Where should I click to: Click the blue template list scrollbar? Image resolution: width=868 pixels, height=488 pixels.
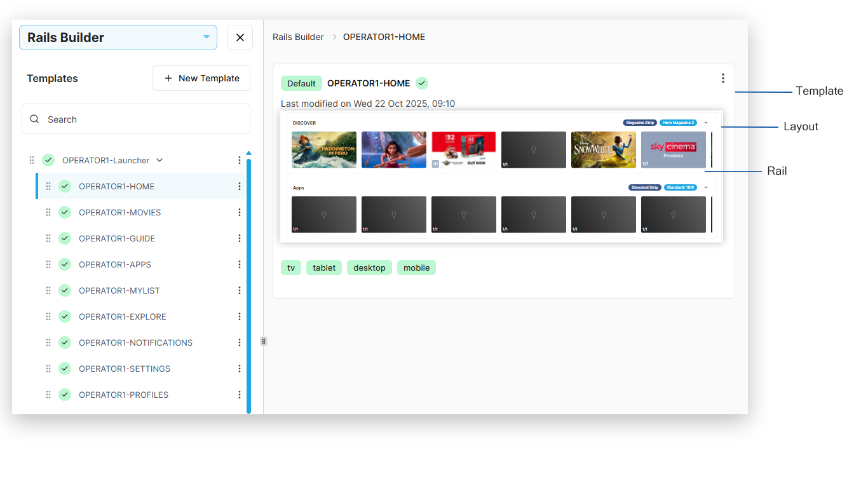click(x=248, y=286)
